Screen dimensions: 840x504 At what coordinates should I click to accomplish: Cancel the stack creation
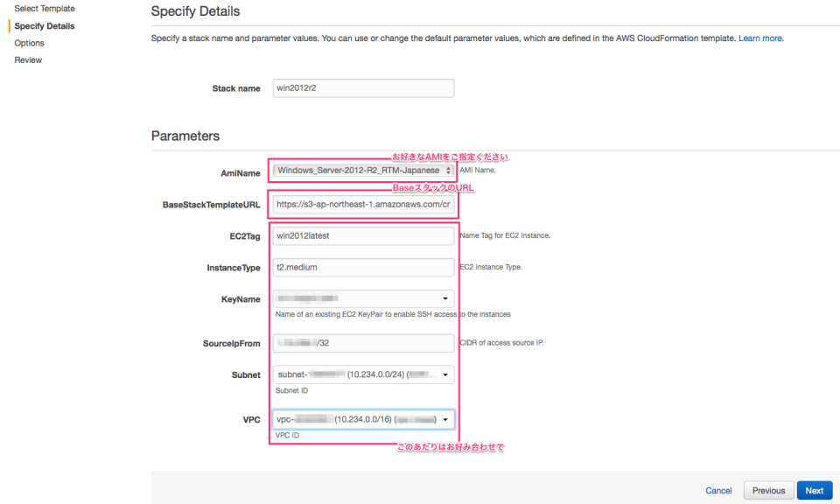[718, 490]
